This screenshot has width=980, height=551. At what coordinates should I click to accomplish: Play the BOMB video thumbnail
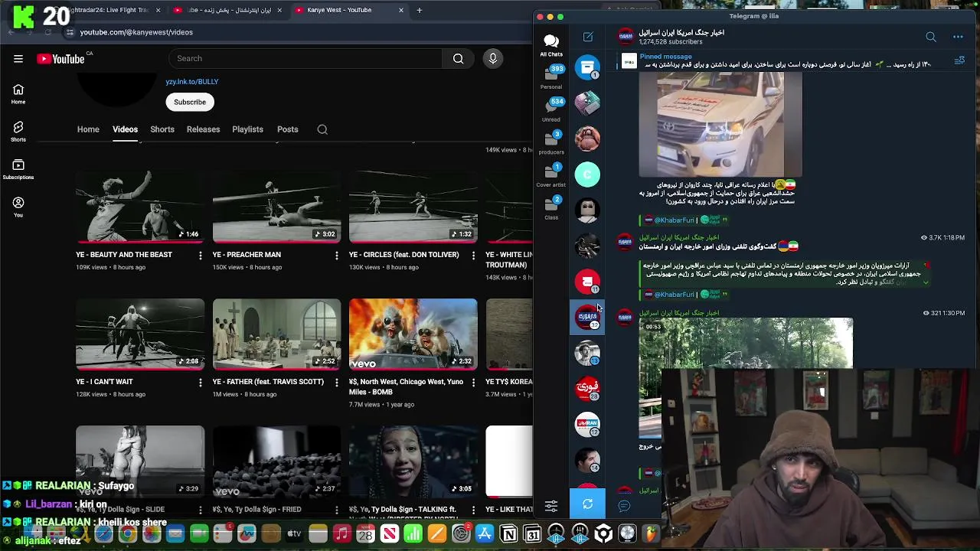(413, 334)
